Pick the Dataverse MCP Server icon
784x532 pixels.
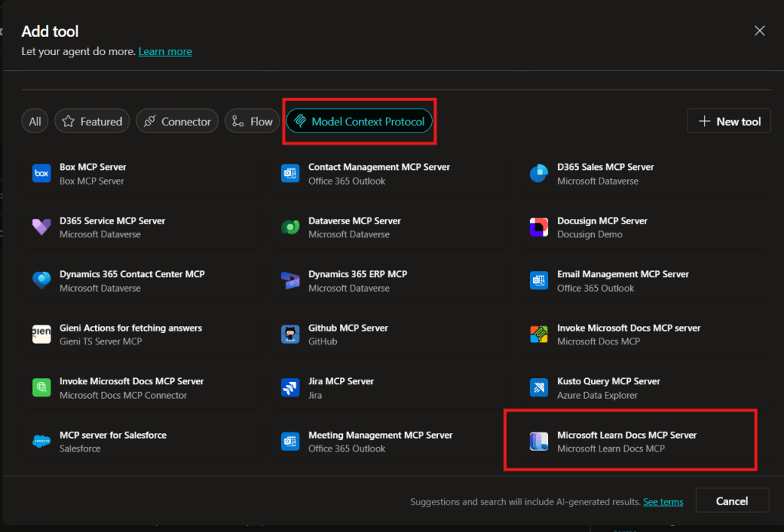[x=290, y=227]
